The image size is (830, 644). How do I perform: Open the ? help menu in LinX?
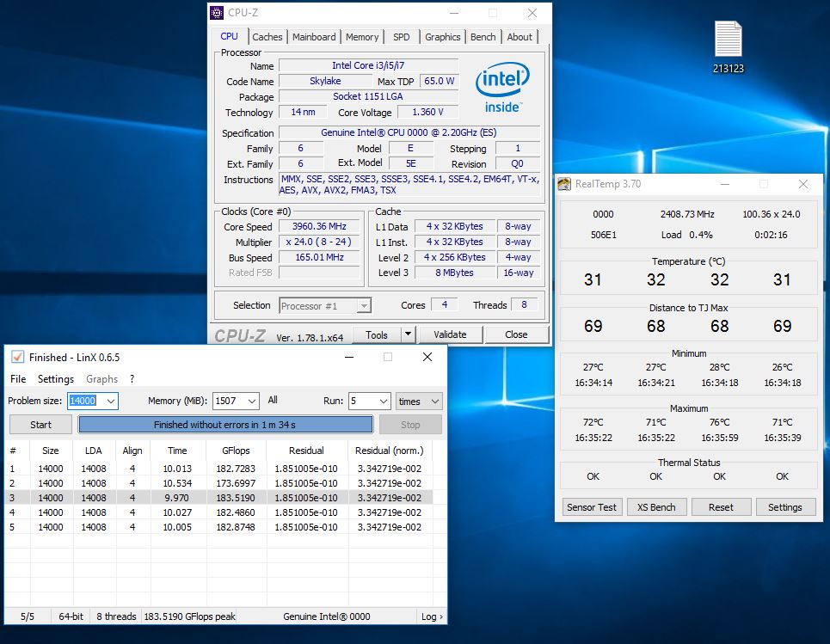(132, 379)
